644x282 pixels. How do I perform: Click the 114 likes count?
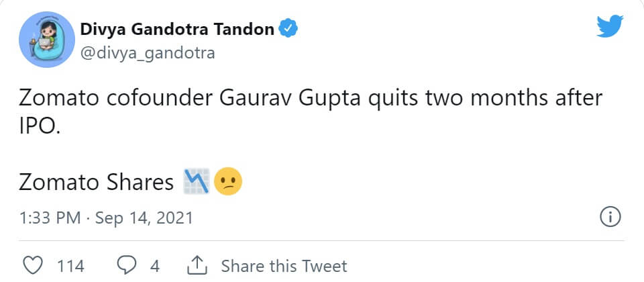pos(70,266)
